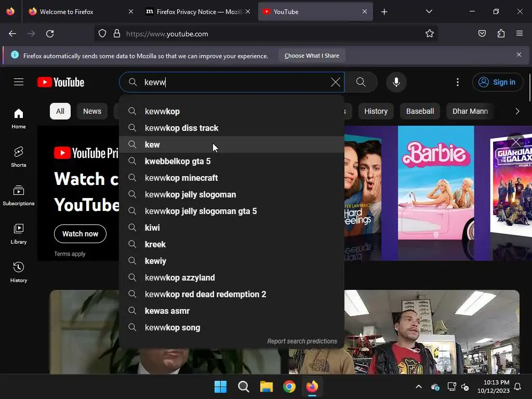Launch Google Chrome from taskbar
This screenshot has height=399, width=532.
pyautogui.click(x=289, y=387)
